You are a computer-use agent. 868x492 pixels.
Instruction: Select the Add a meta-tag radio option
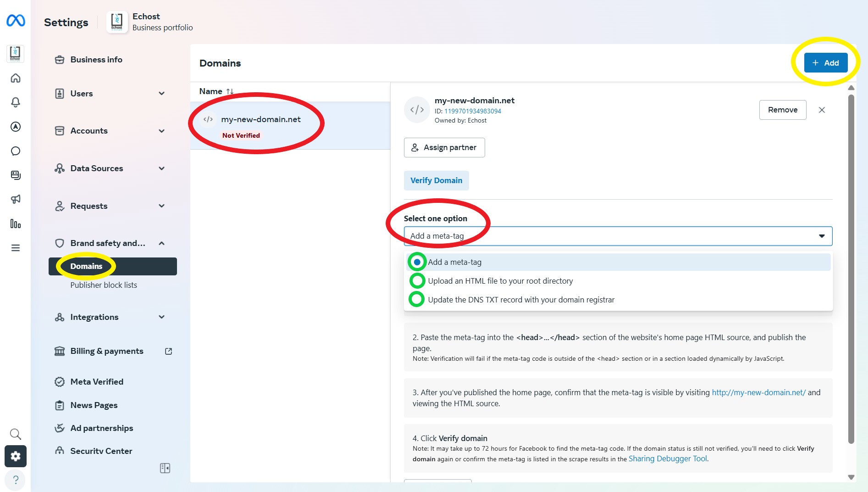(x=417, y=262)
